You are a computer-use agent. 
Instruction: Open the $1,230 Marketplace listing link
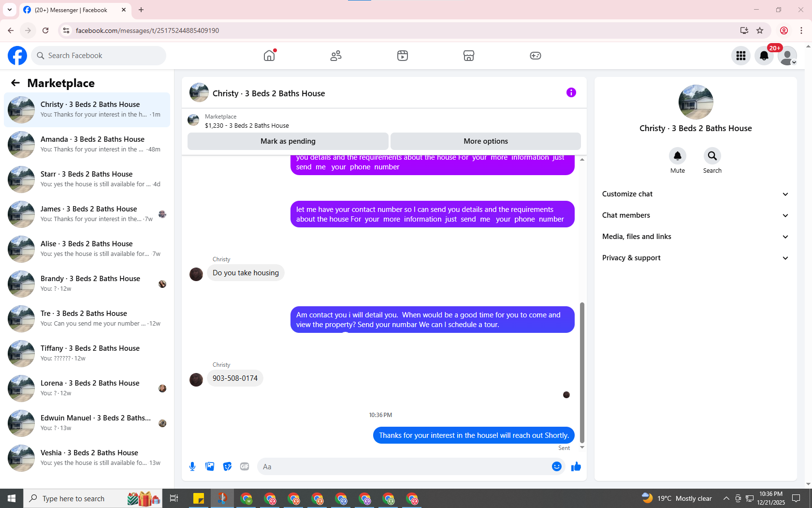(x=247, y=125)
